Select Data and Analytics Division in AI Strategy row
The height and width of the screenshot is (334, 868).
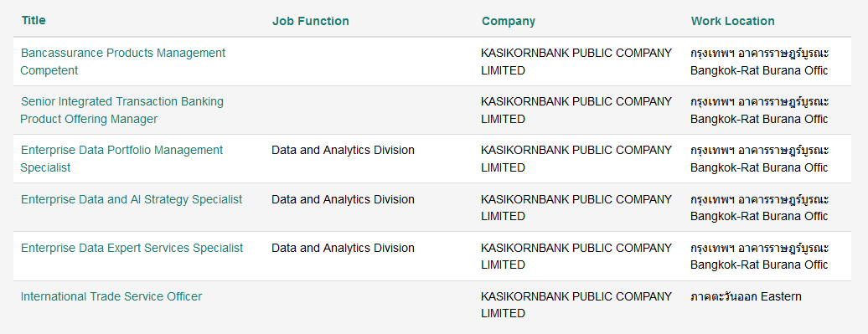coord(343,199)
